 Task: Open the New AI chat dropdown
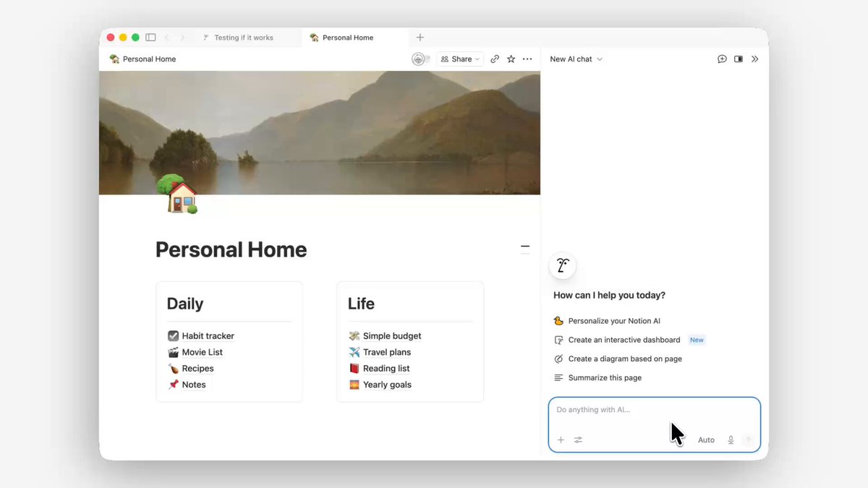click(x=576, y=59)
